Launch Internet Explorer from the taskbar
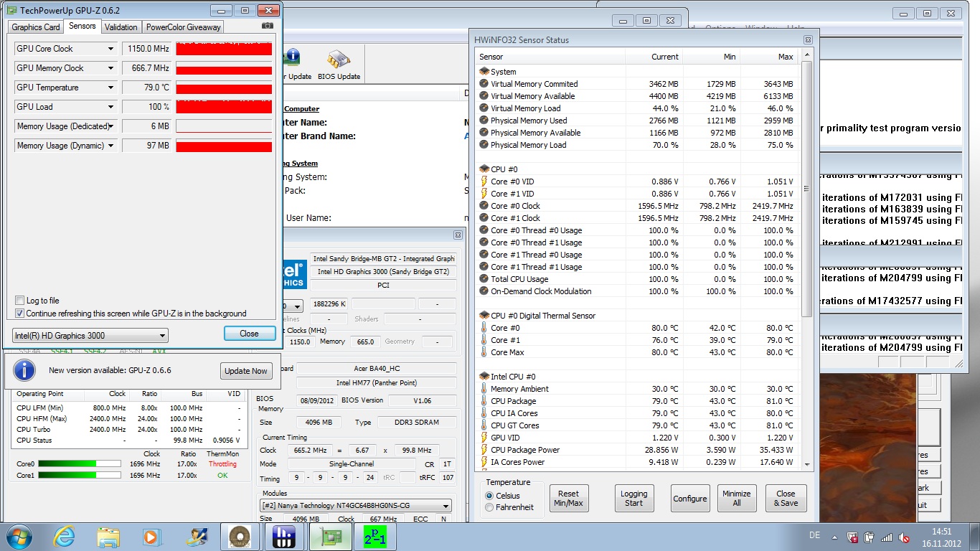 64,537
